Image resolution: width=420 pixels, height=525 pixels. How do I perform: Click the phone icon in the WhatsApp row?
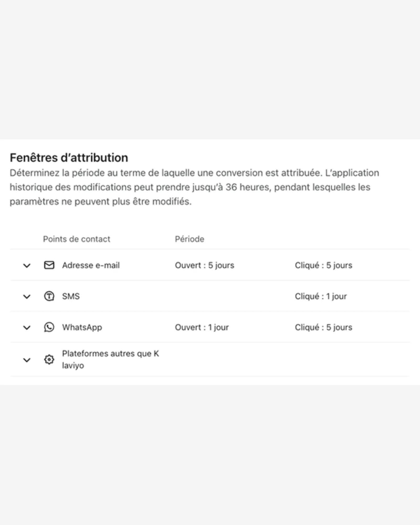[x=49, y=327]
